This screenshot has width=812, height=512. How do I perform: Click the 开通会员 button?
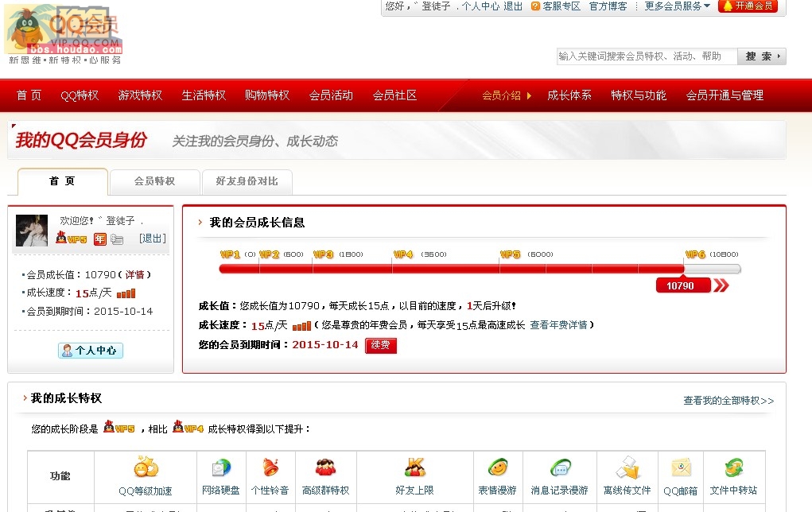pyautogui.click(x=748, y=6)
